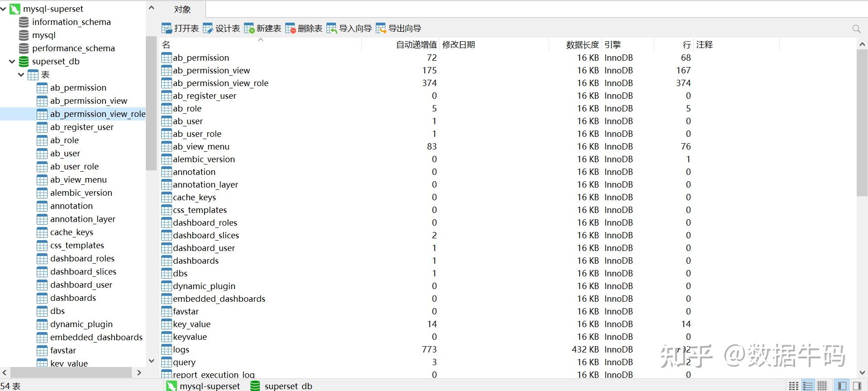This screenshot has width=868, height=391.
Task: Select ab_permission_view_role in the tree
Action: [98, 114]
